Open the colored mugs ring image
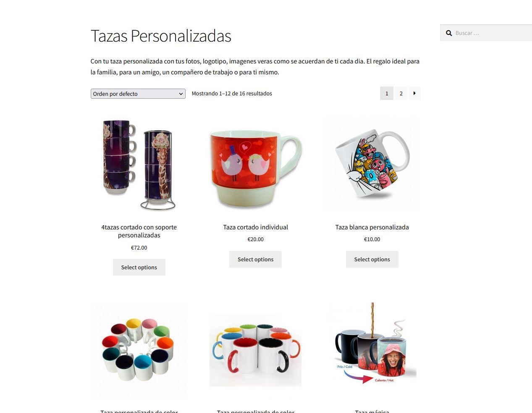Image resolution: width=532 pixels, height=413 pixels. [x=139, y=350]
